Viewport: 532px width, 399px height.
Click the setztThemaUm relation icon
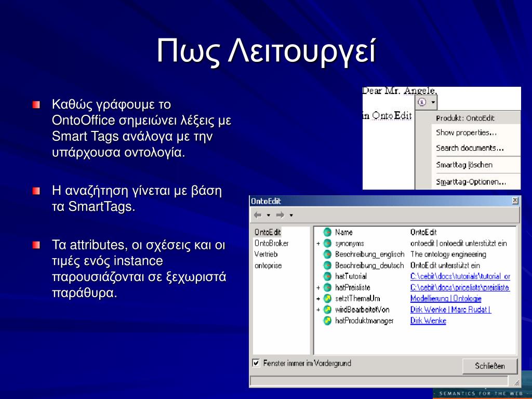point(327,299)
